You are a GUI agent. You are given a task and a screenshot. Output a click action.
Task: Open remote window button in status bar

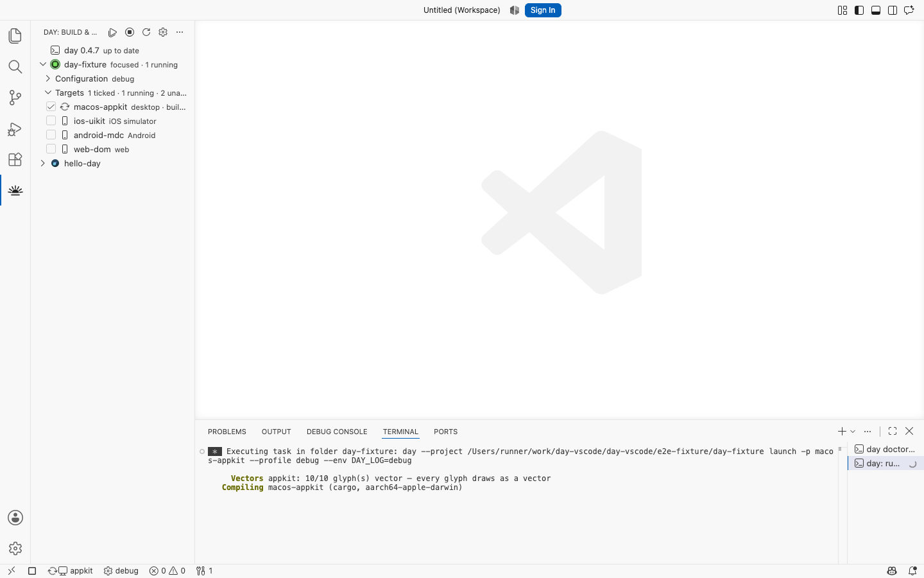pos(12,571)
